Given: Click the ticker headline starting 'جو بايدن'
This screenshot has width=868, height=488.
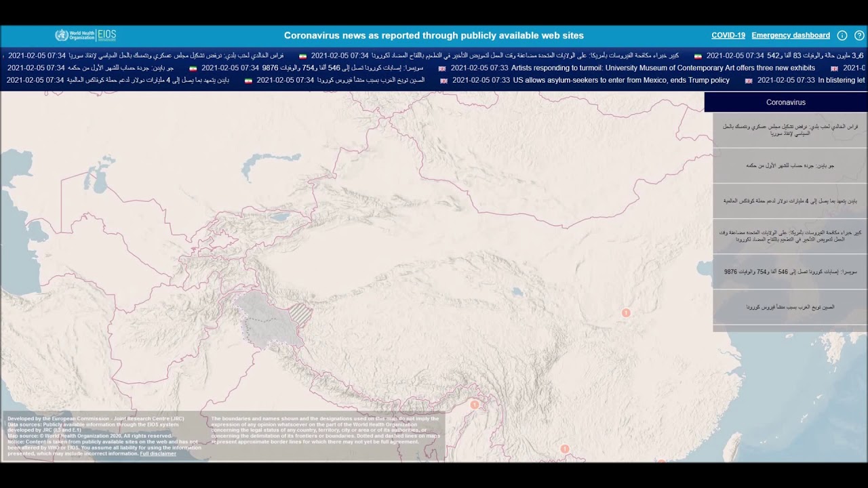Looking at the screenshot, I should (120, 68).
